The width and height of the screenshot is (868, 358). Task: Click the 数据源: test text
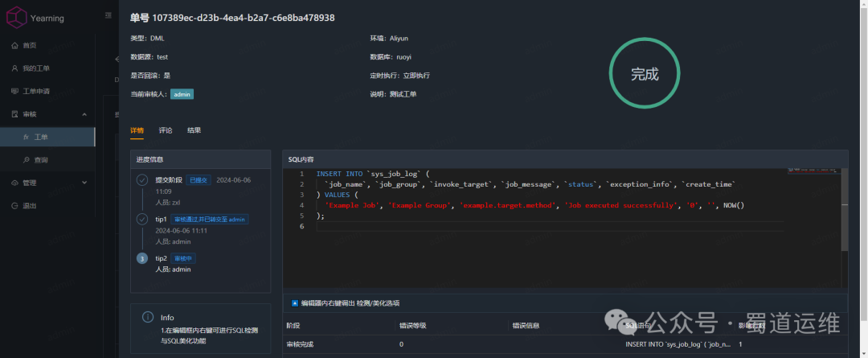click(149, 56)
